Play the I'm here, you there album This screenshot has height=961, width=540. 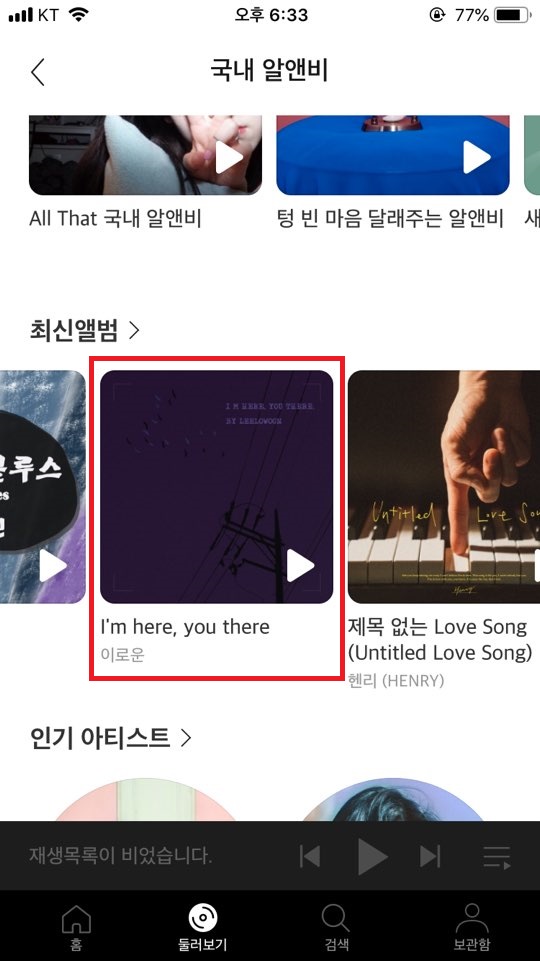[300, 566]
